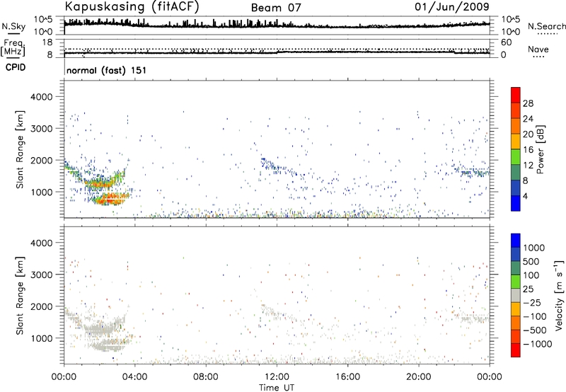Click the '12' value on Power colorbar
Screen dimensions: 566x392
click(528, 166)
